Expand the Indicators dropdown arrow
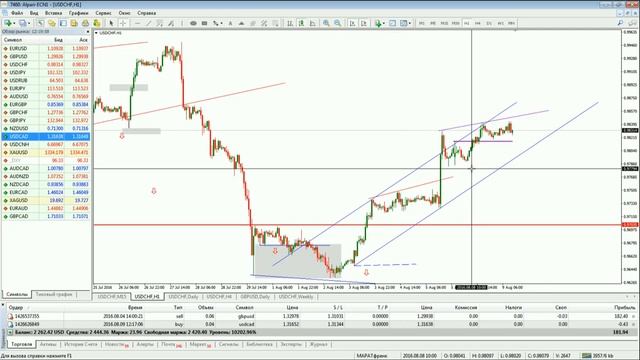The width and height of the screenshot is (640, 360). [x=384, y=23]
